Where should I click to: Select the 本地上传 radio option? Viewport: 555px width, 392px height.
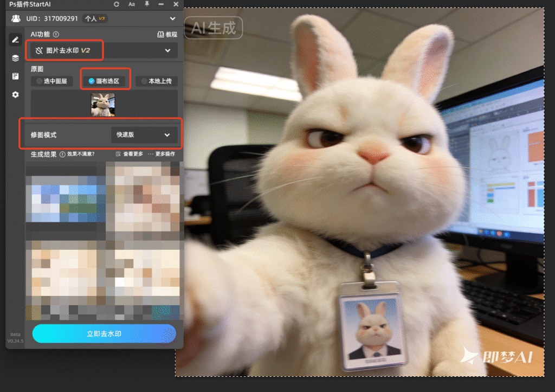157,81
